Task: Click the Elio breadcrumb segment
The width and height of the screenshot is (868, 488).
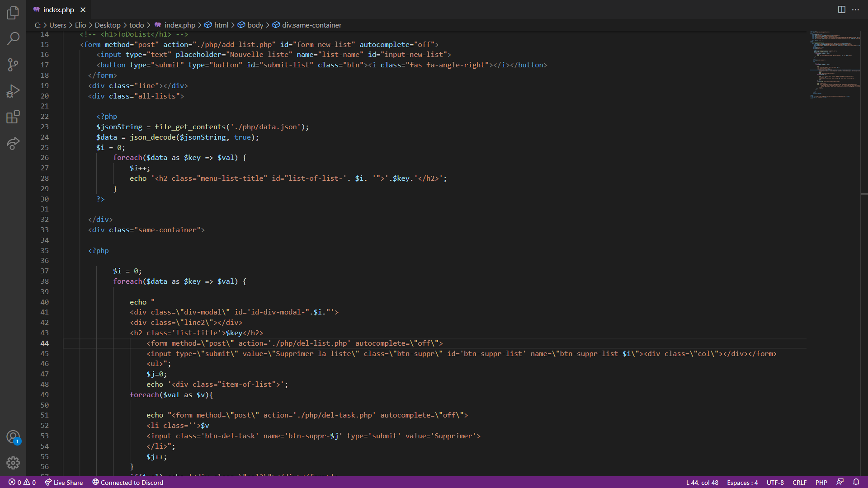Action: click(80, 25)
